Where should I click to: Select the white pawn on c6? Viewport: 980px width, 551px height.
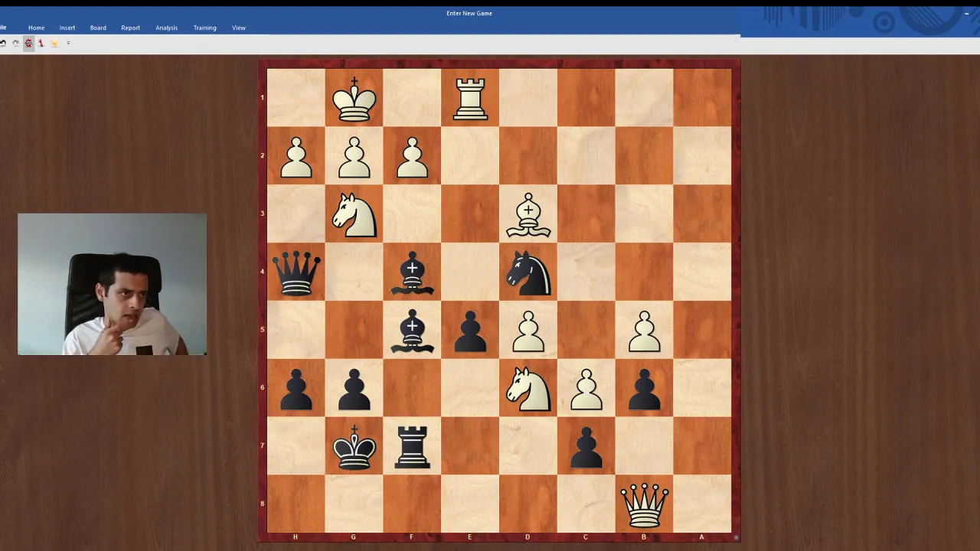pos(586,390)
